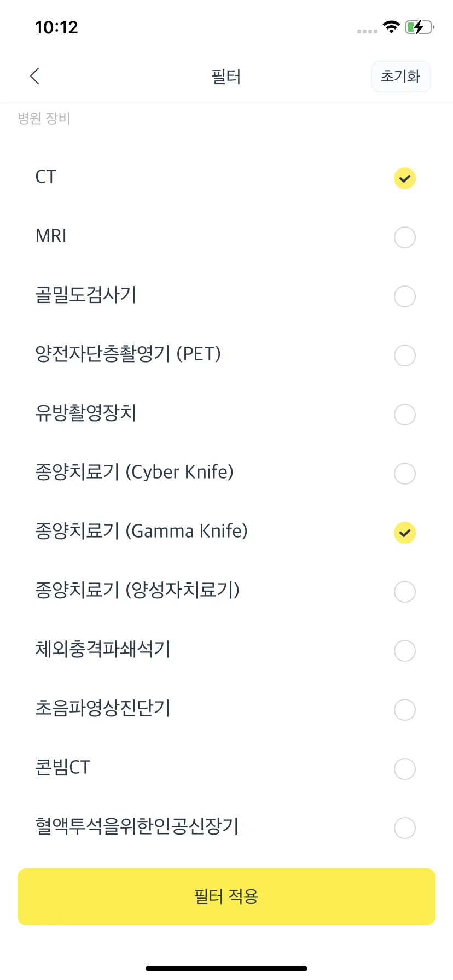
Task: Select the 콘빔CT checkbox
Action: 405,769
